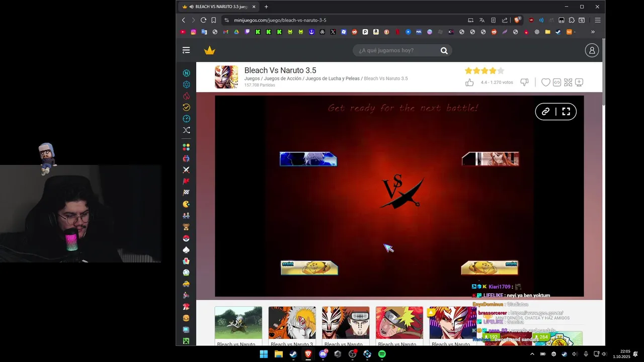Add game to favorites with heart icon

545,82
